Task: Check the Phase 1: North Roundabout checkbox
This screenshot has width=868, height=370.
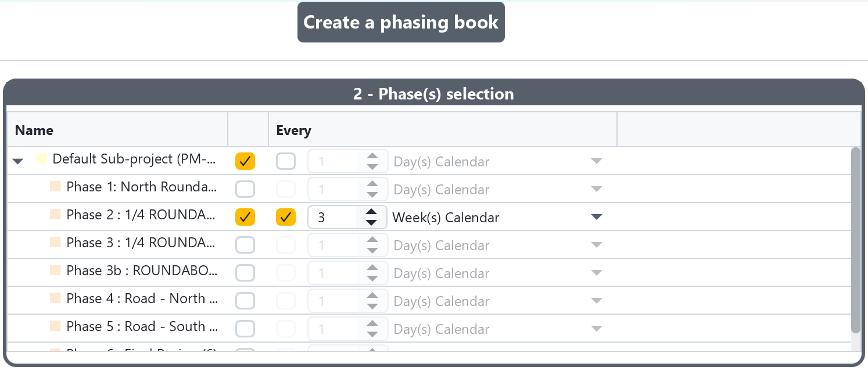Action: [x=245, y=189]
